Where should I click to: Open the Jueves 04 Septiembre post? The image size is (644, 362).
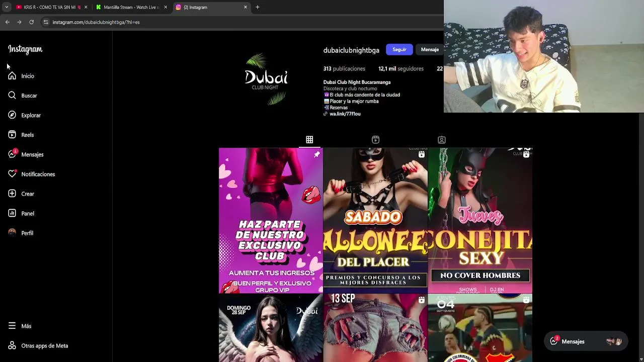click(x=480, y=328)
